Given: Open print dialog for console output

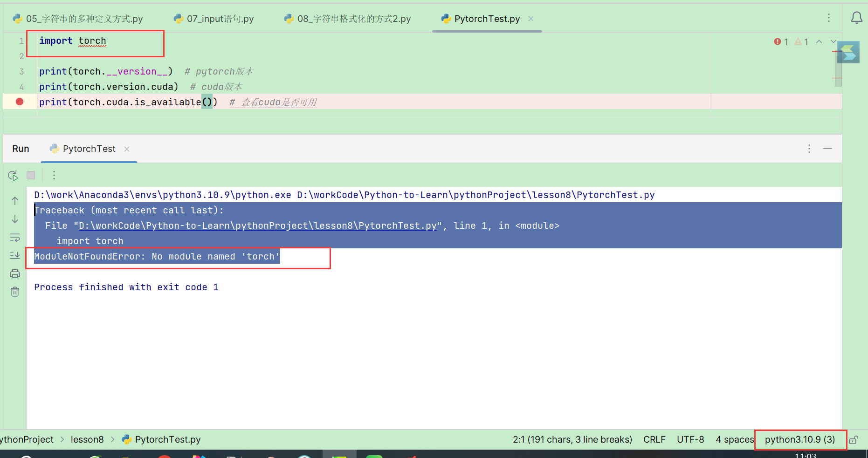Looking at the screenshot, I should 14,273.
